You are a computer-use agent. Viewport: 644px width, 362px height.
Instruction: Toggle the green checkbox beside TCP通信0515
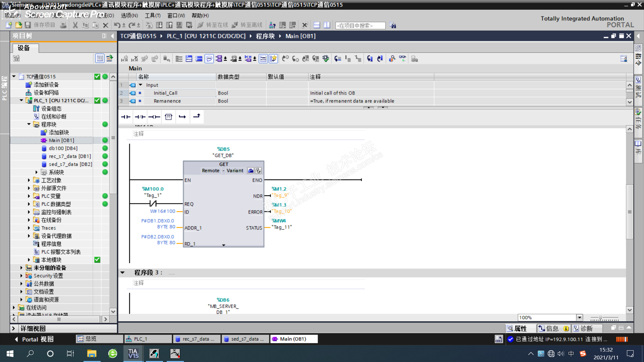pyautogui.click(x=97, y=76)
